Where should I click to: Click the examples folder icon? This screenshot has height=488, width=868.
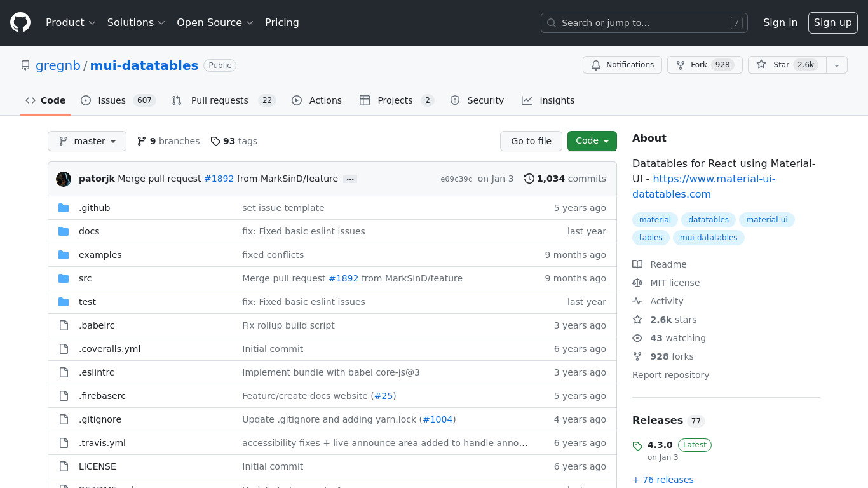[x=64, y=255]
